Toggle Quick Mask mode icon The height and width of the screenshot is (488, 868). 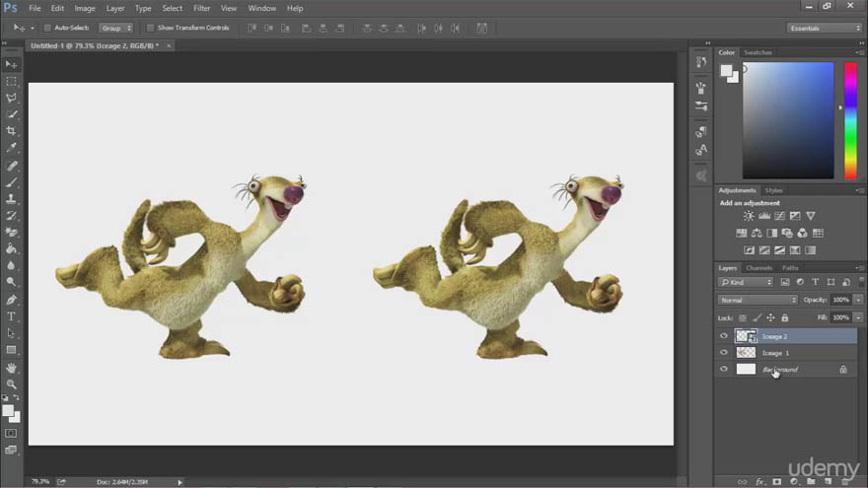(x=11, y=433)
